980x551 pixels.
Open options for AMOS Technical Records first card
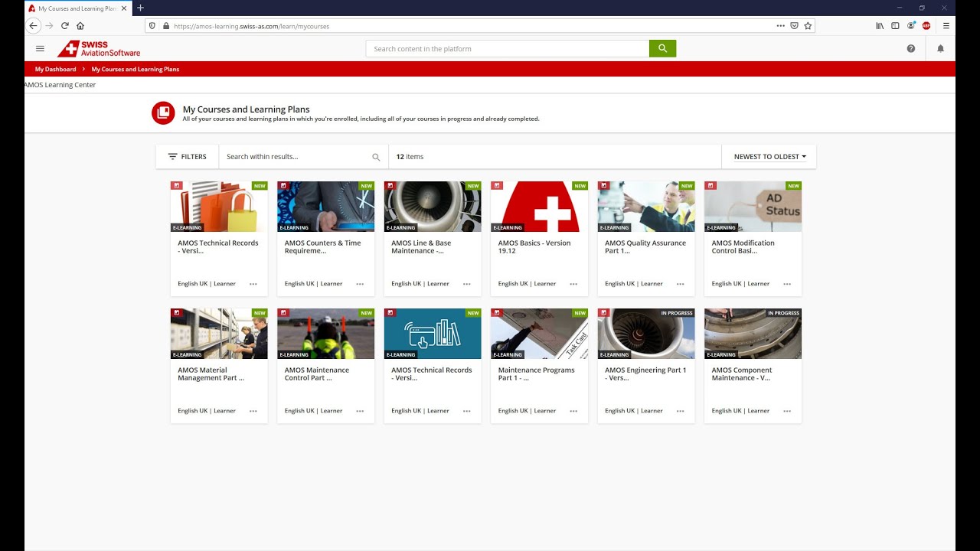(x=253, y=284)
